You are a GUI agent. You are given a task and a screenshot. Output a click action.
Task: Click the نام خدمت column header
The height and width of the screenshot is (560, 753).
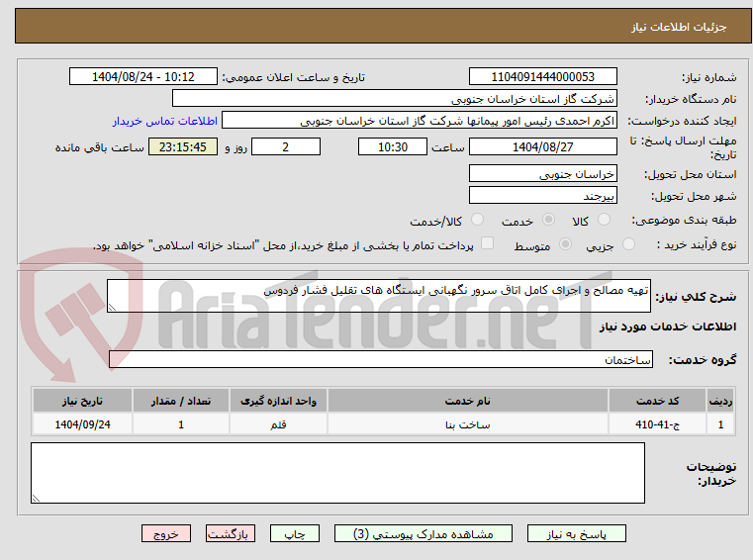[468, 401]
